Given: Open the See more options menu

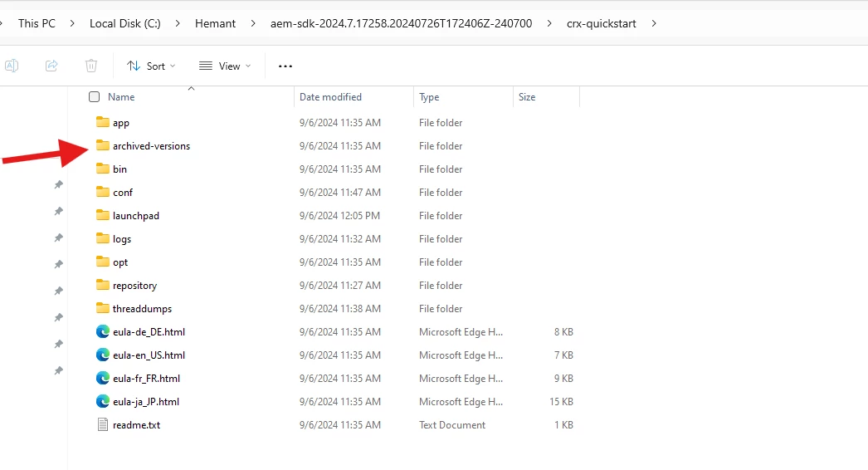Looking at the screenshot, I should (x=285, y=66).
